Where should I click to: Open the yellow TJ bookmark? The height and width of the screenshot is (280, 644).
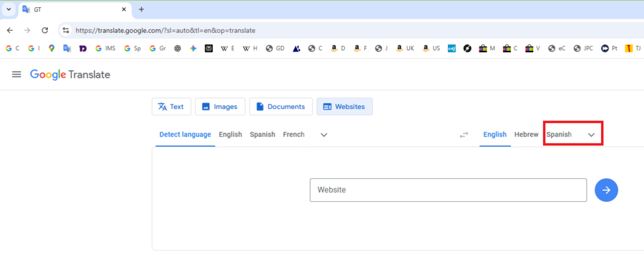(x=633, y=49)
